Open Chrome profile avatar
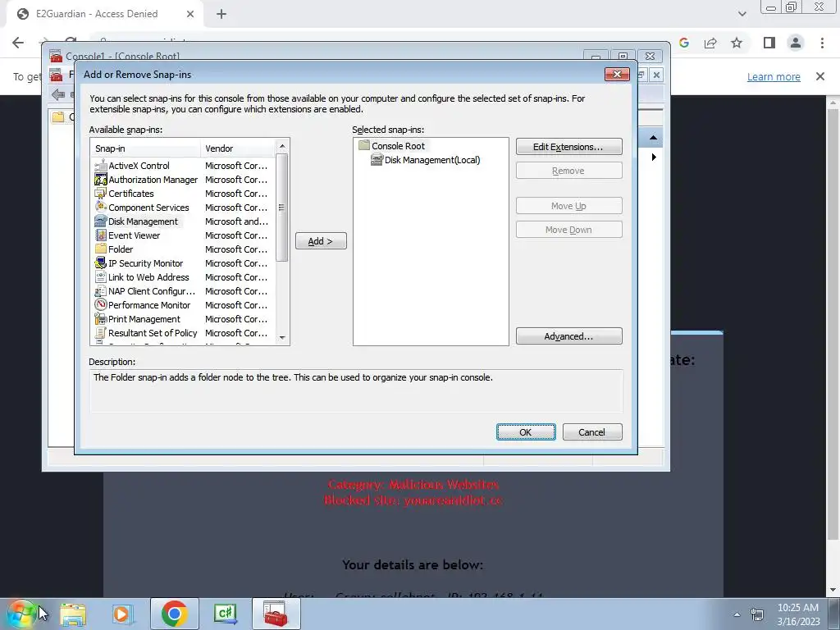The width and height of the screenshot is (840, 630). pyautogui.click(x=796, y=43)
